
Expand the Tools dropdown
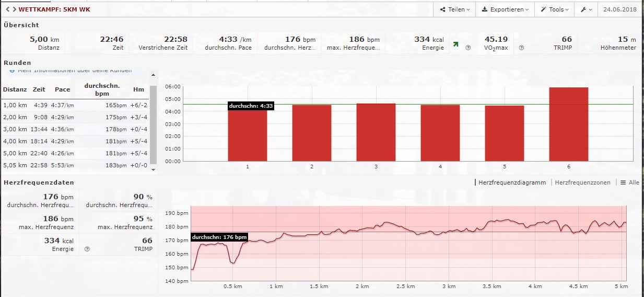(x=555, y=9)
